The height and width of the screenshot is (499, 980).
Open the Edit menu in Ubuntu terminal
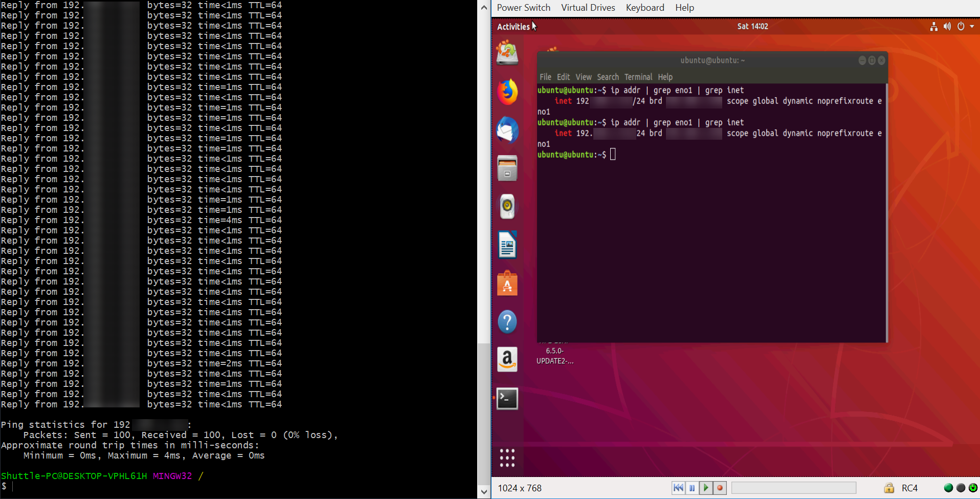click(x=563, y=77)
